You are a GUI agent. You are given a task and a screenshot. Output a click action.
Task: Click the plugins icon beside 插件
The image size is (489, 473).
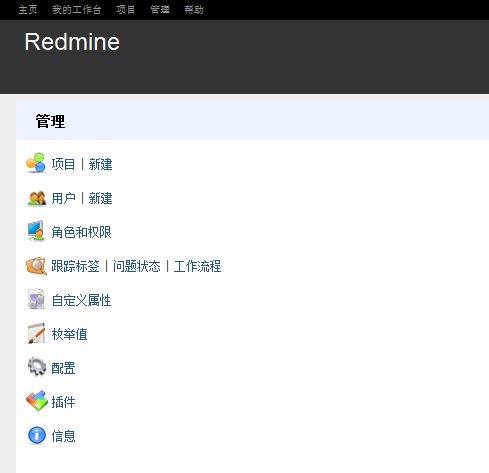click(37, 401)
